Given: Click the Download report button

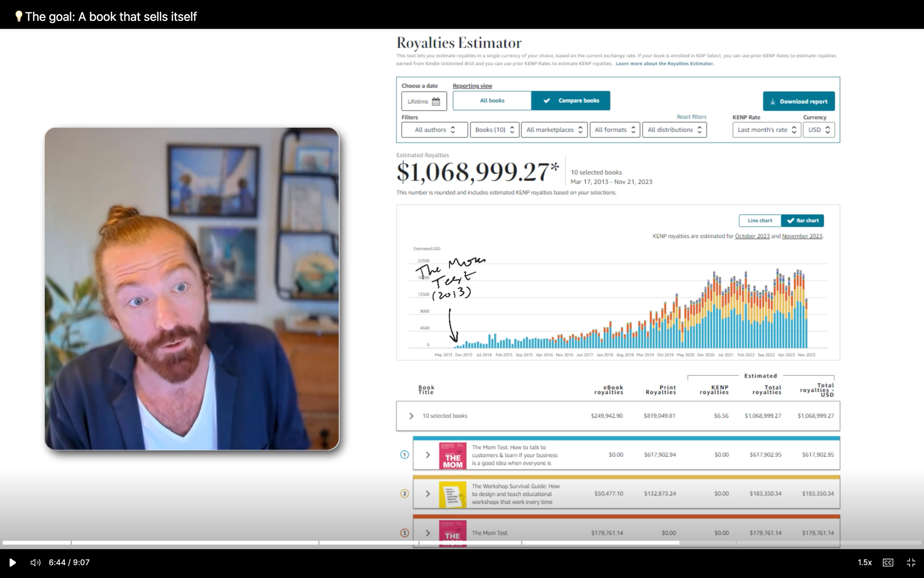Looking at the screenshot, I should (x=799, y=101).
